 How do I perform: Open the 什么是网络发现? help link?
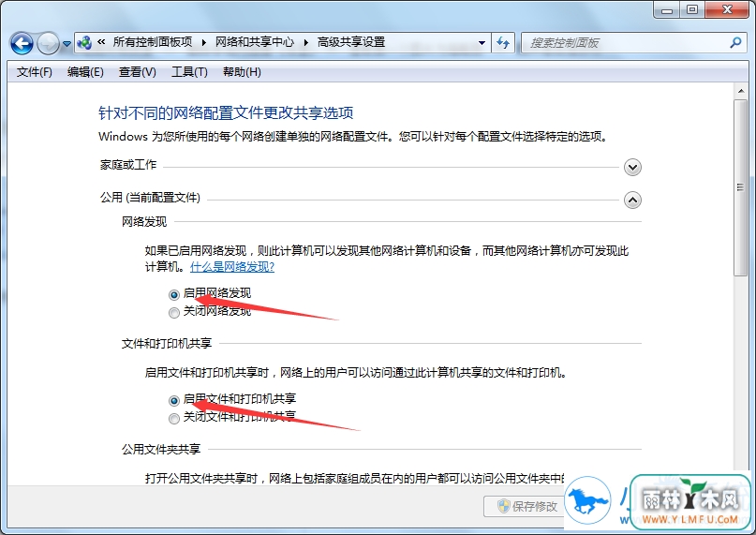[232, 267]
